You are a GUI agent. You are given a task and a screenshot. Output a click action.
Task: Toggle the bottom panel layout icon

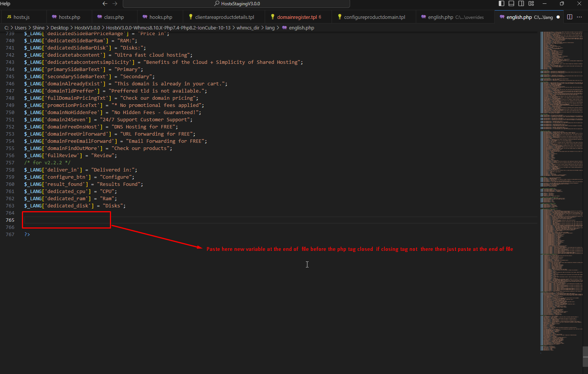pyautogui.click(x=511, y=3)
